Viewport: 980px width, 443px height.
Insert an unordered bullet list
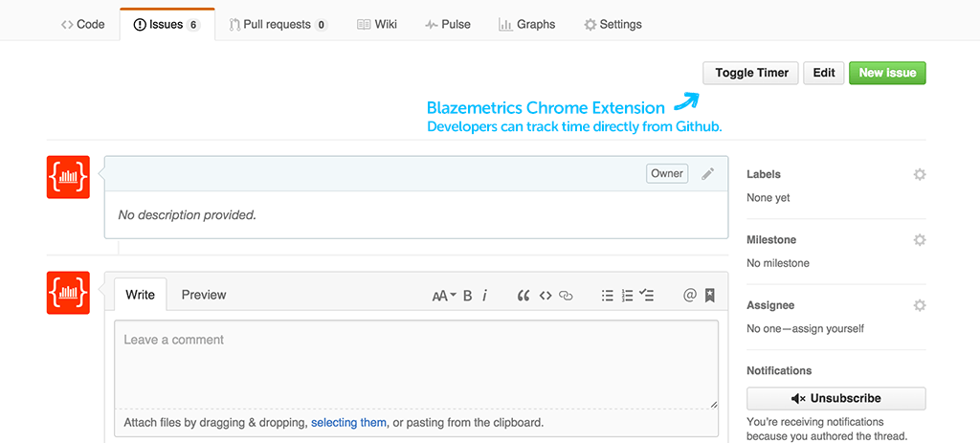click(x=607, y=296)
